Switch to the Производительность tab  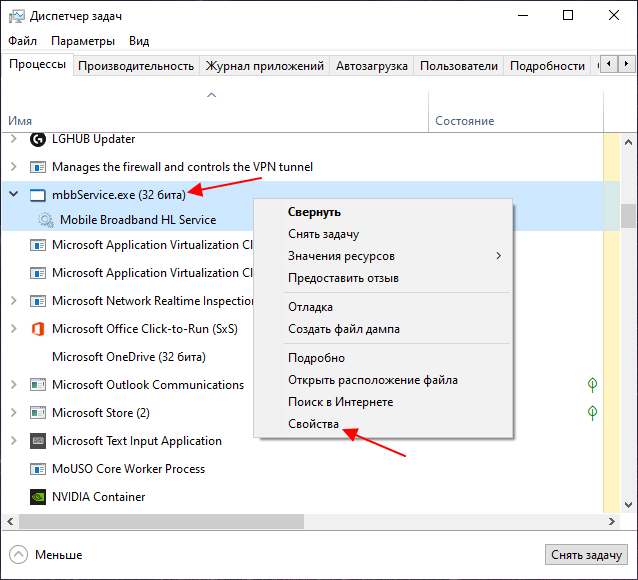136,66
